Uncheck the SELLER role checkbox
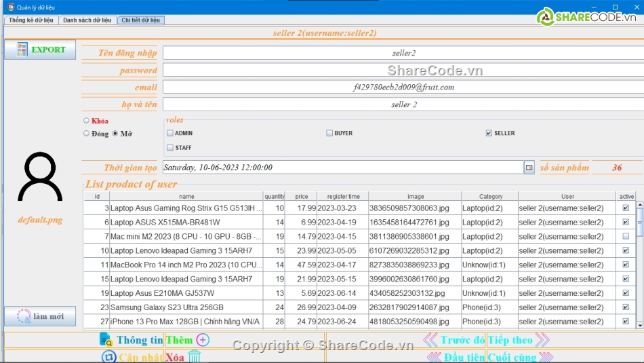The height and width of the screenshot is (363, 644). [x=489, y=134]
